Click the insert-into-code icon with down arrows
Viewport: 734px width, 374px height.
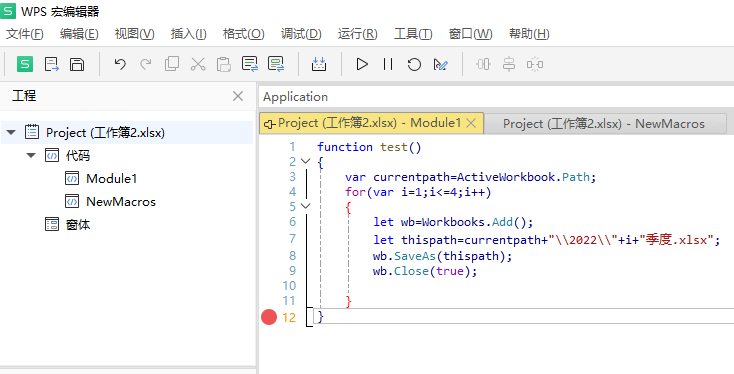tap(319, 64)
